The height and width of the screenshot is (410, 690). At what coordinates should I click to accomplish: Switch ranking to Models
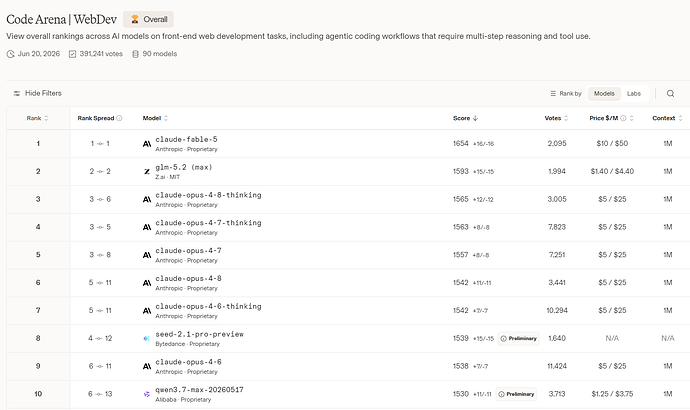click(604, 93)
